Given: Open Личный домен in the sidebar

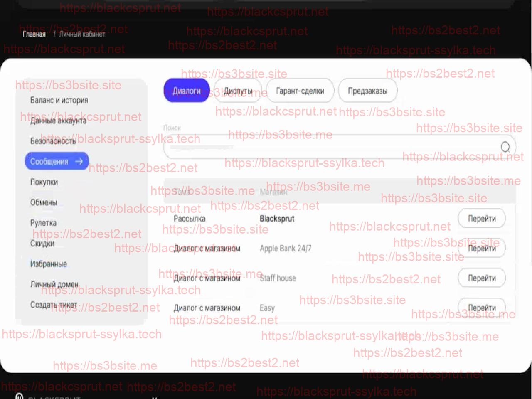Looking at the screenshot, I should (x=54, y=284).
